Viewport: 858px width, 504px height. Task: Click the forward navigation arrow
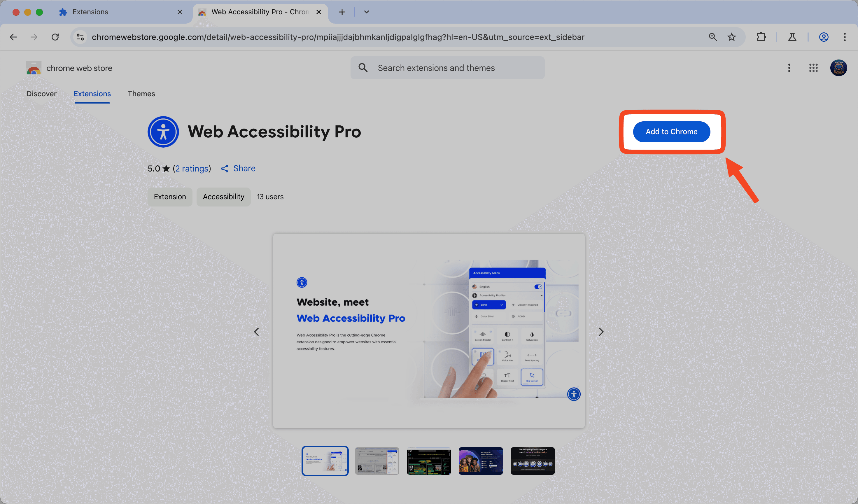[34, 37]
